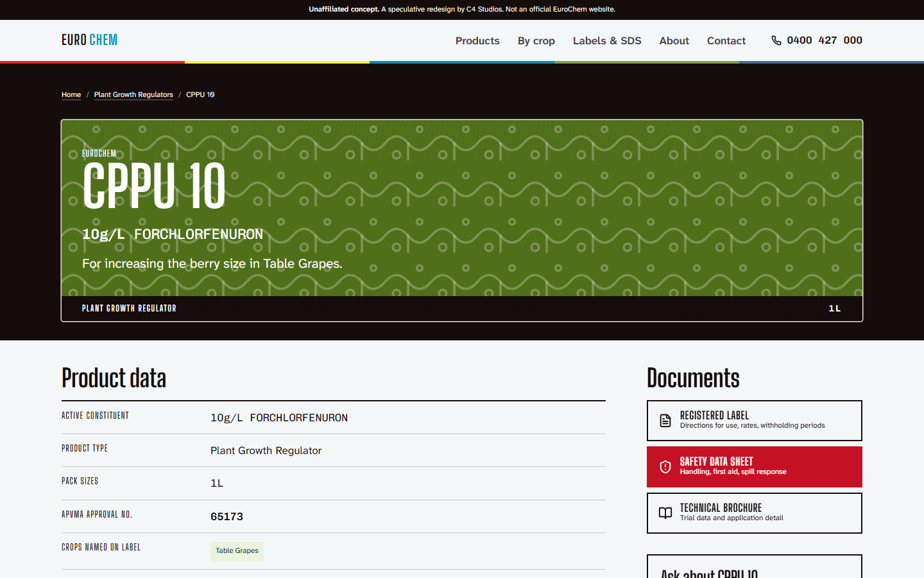
Task: Click the 1L pack size table value
Action: pyautogui.click(x=217, y=484)
